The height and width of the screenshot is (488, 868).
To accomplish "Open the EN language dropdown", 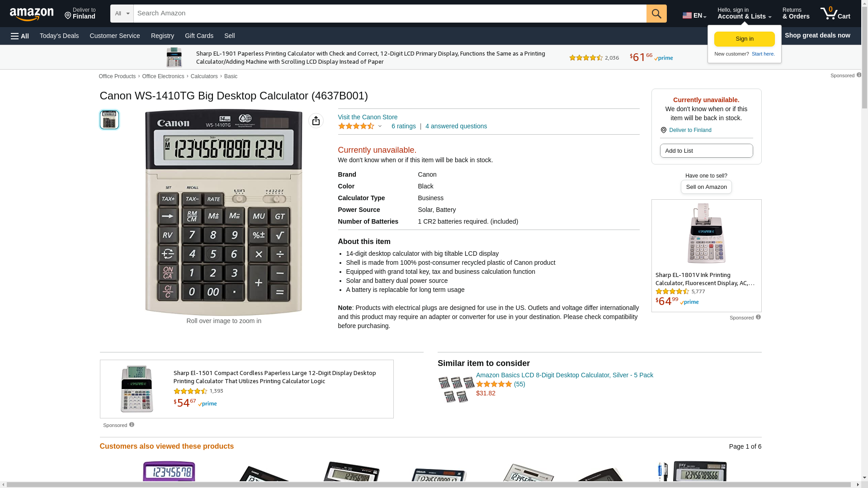I will 694,15.
